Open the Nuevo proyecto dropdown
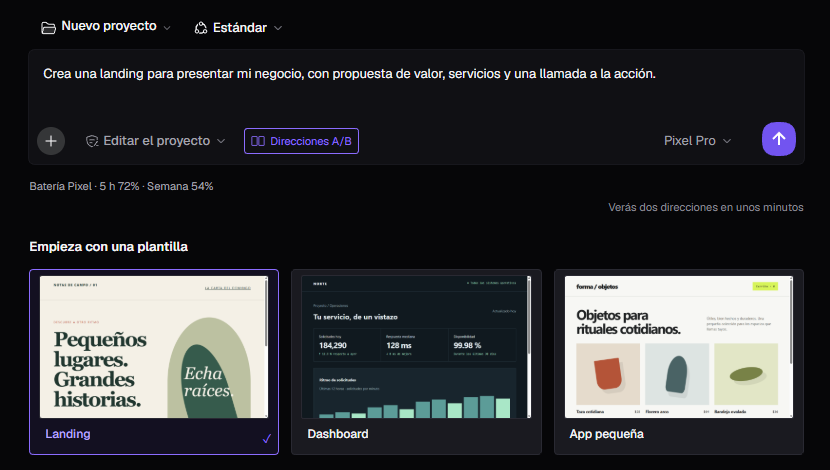 point(106,27)
